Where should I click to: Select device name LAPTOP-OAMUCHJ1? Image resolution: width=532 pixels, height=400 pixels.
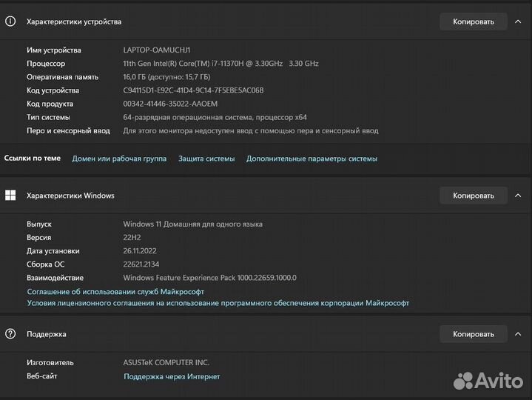coord(157,50)
